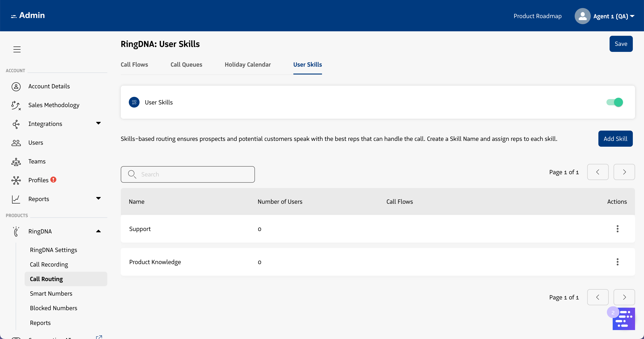Expand the Integrations submenu arrow
The height and width of the screenshot is (339, 644).
point(98,123)
